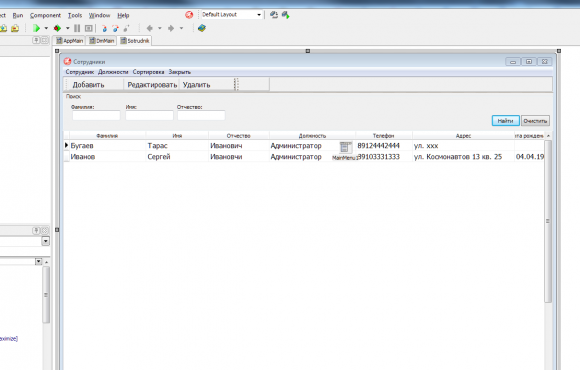
Task: Open the Component menu
Action: (45, 15)
